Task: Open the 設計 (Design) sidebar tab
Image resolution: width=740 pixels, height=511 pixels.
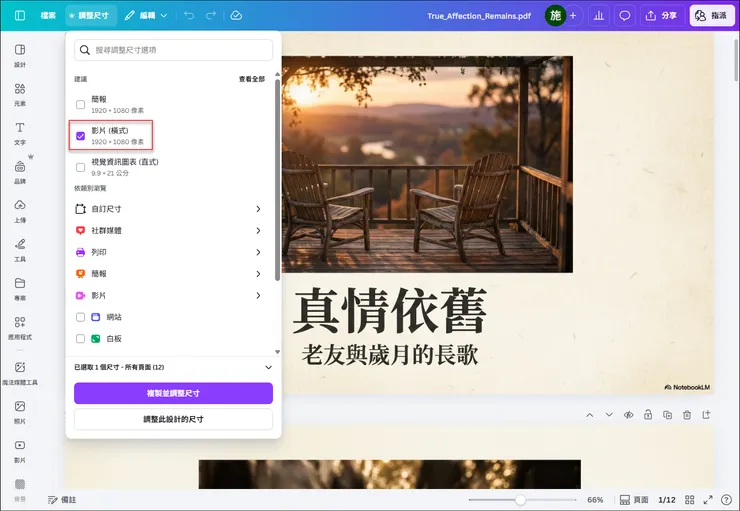Action: point(20,55)
